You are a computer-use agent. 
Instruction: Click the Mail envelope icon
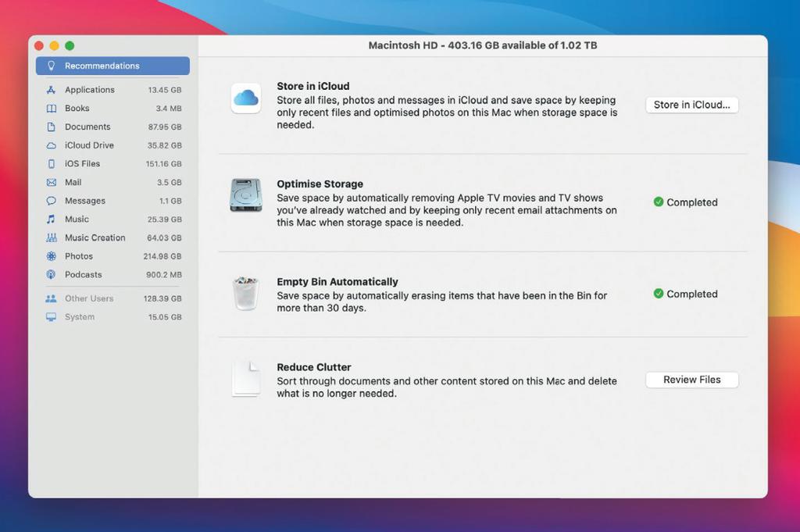coord(51,182)
